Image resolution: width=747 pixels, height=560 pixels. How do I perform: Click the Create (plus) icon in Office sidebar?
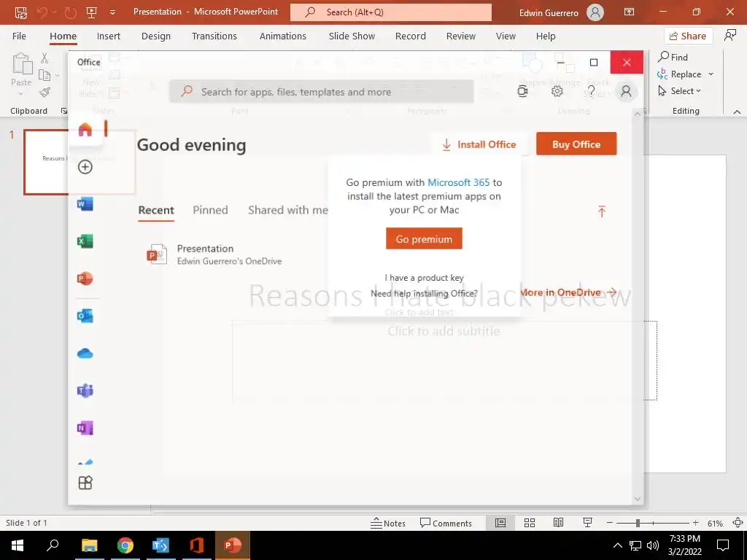tap(85, 167)
